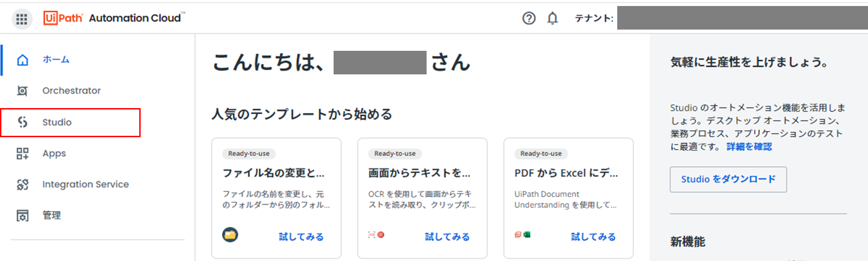Viewport: 868px width, 261px height.
Task: Click the folder icon on ファイル名の変更 card
Action: click(230, 235)
